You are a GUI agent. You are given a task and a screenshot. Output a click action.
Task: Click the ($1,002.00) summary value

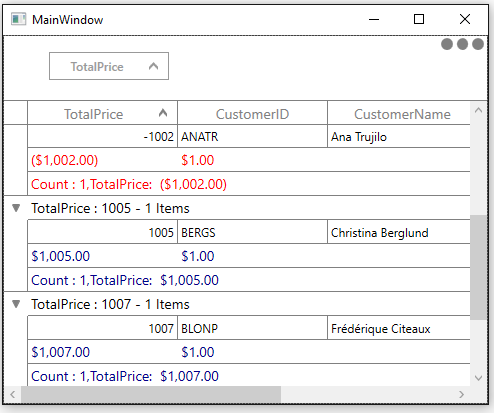tap(65, 160)
